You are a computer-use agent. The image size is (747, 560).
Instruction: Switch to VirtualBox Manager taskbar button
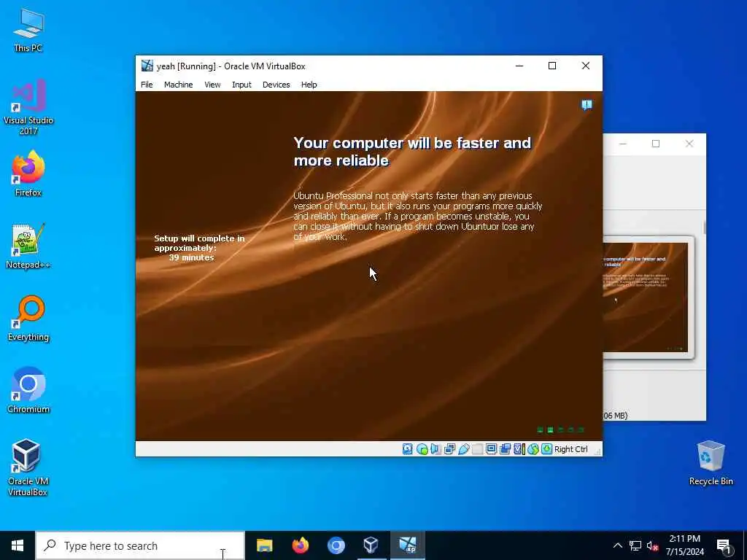tap(371, 545)
